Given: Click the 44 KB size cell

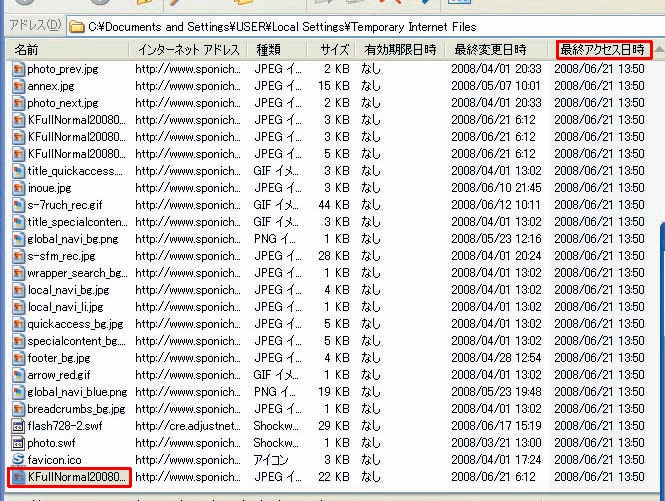Looking at the screenshot, I should [x=334, y=205].
